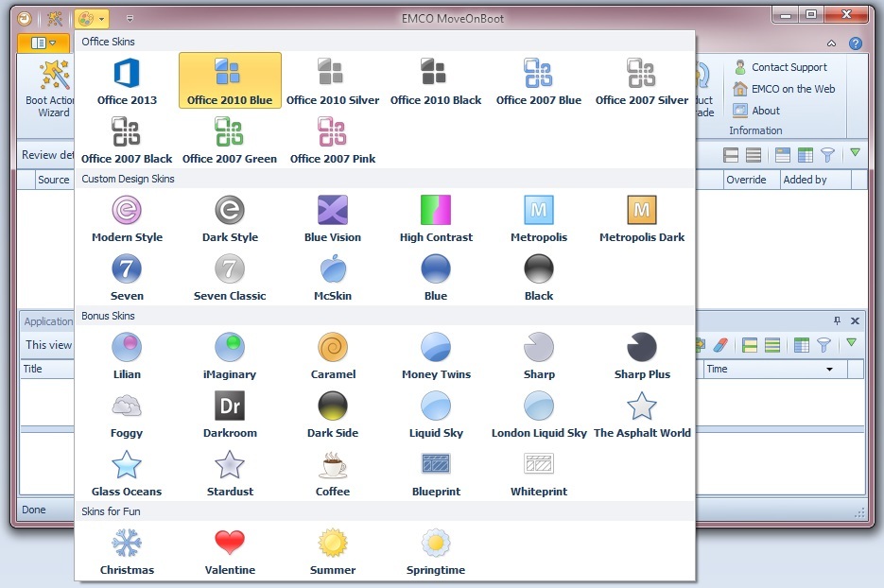Apply the iMaginary skin
Viewport: 884px width, 588px height.
tap(230, 355)
